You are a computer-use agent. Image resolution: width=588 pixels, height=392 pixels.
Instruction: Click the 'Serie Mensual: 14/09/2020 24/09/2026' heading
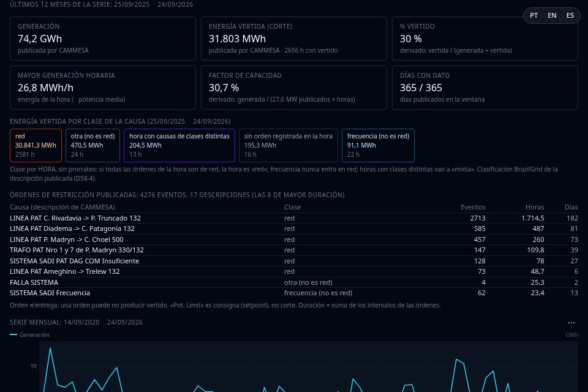tap(76, 322)
